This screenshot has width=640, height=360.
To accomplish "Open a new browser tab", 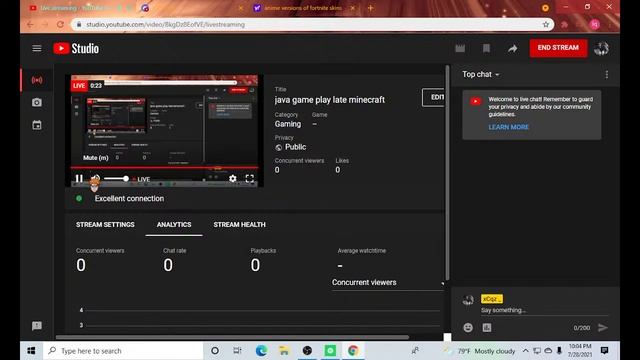I will coord(370,8).
